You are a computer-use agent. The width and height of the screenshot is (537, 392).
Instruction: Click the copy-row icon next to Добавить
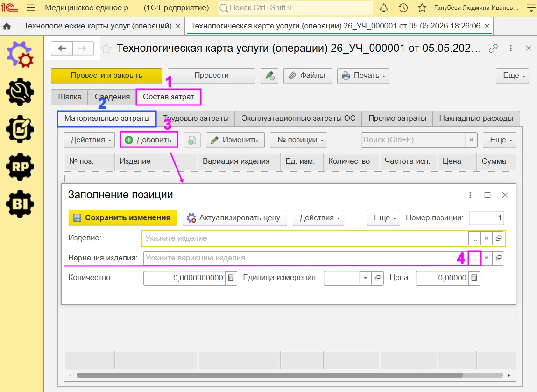click(192, 140)
